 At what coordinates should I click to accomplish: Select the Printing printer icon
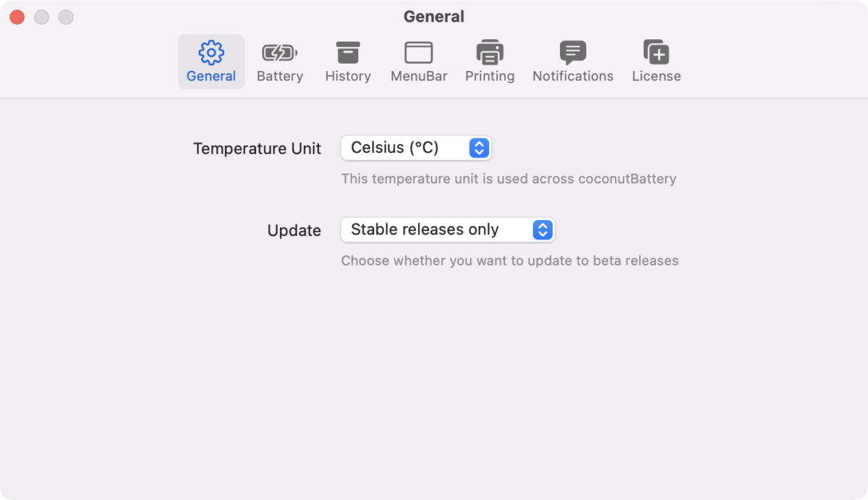point(490,52)
